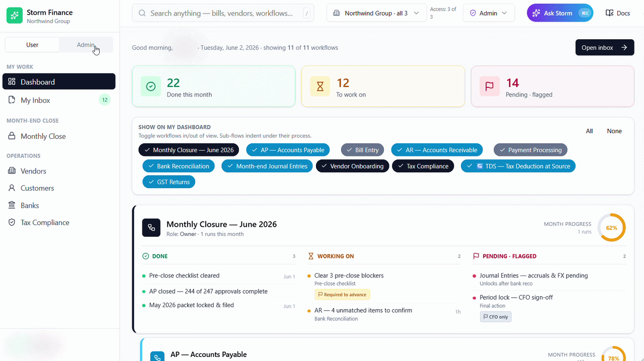Screen dimensions: 644x361
Task: Click the Monthly Close lock icon
Action: point(12,136)
